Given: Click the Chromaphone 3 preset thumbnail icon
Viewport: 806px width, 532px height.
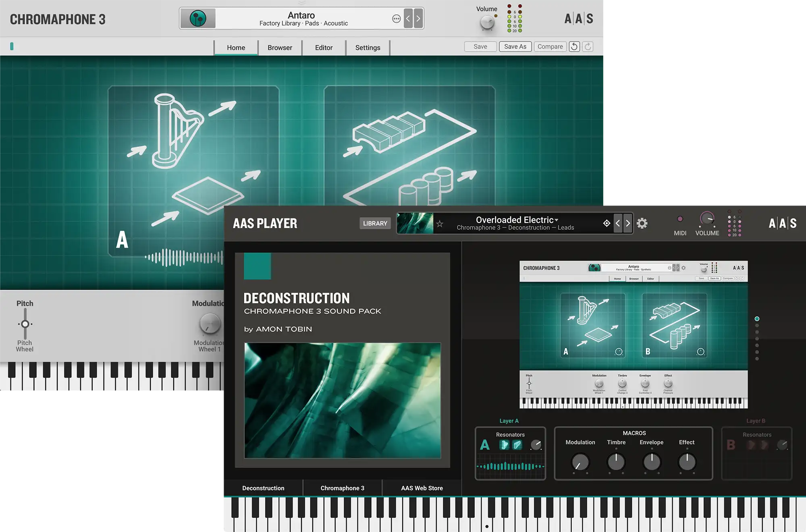Looking at the screenshot, I should 198,19.
